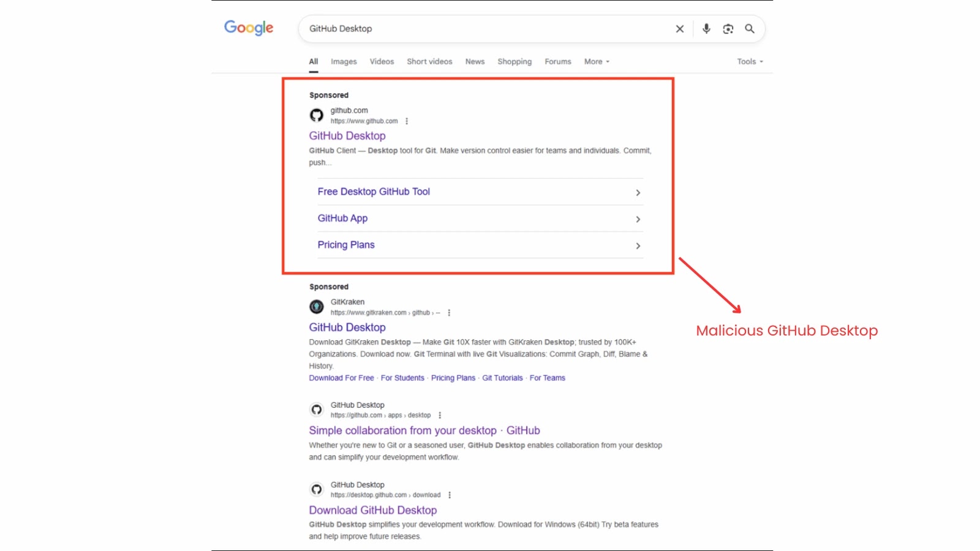Click the Google logo
980x551 pixels.
pyautogui.click(x=248, y=28)
